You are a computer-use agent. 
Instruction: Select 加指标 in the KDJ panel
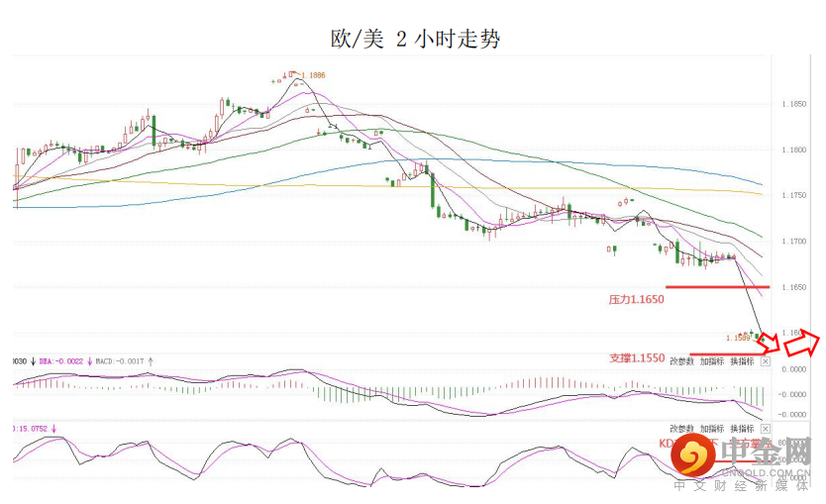pos(712,429)
